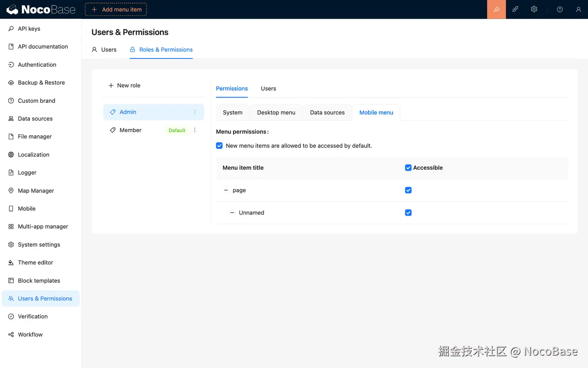Viewport: 588px width, 368px height.
Task: Click the green Default badge on Member
Action: [x=177, y=130]
